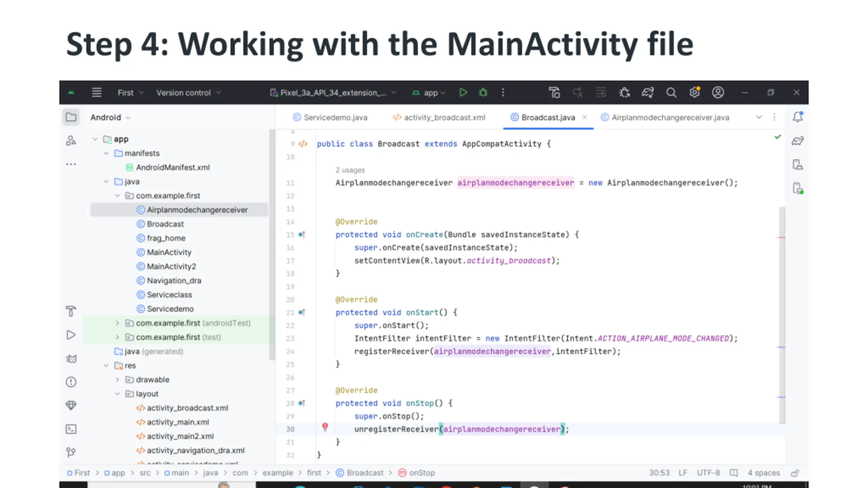Expand the drawable folder
The width and height of the screenshot is (868, 488).
117,380
